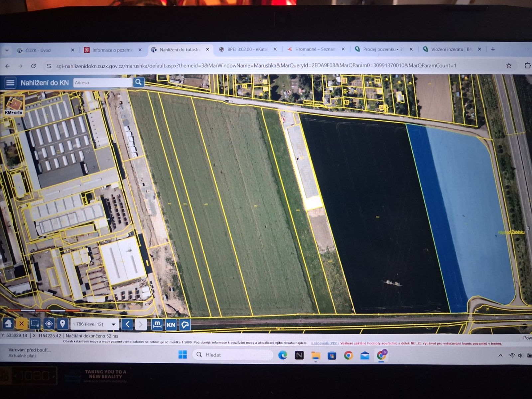Open browser extensions puzzle icon
Viewport: 532px width, 399px height.
[x=527, y=66]
